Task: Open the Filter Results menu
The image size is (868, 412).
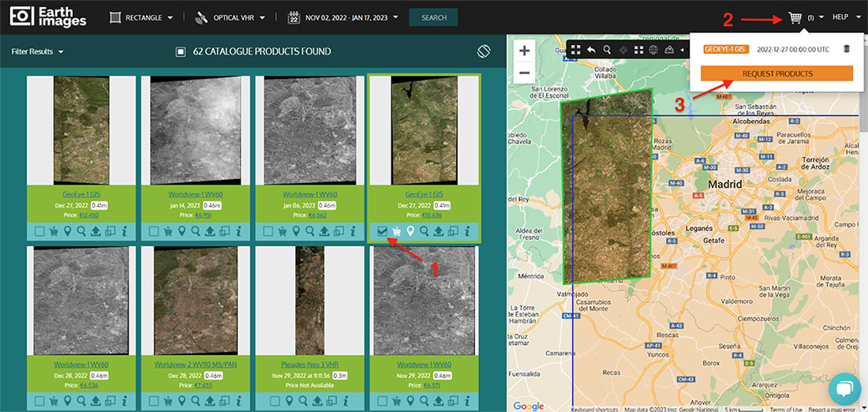Action: coord(37,52)
